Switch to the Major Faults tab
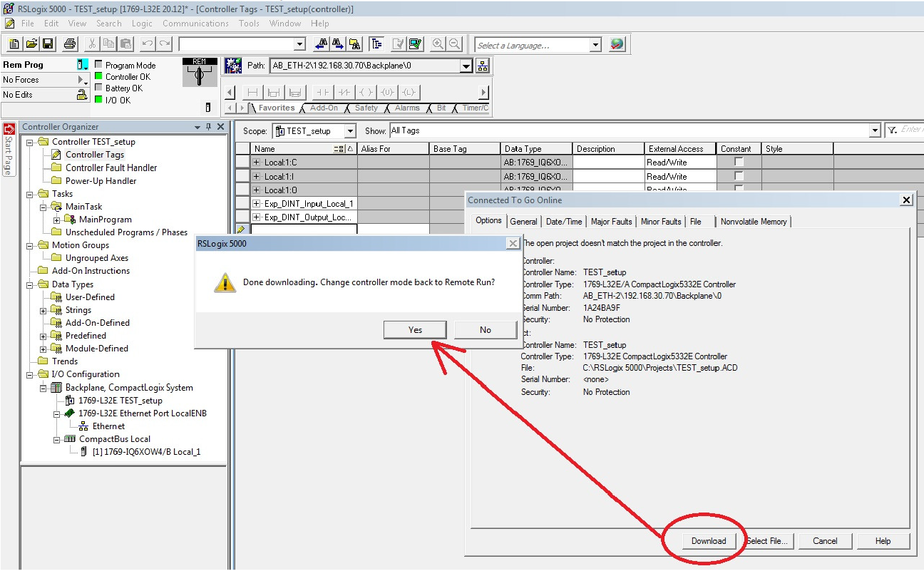This screenshot has height=571, width=924. coord(611,222)
